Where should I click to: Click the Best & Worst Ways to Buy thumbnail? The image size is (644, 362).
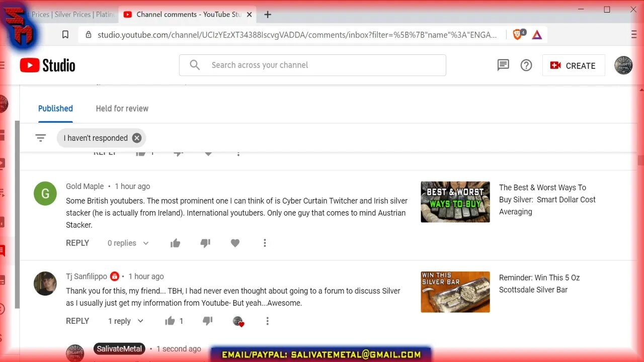[455, 202]
